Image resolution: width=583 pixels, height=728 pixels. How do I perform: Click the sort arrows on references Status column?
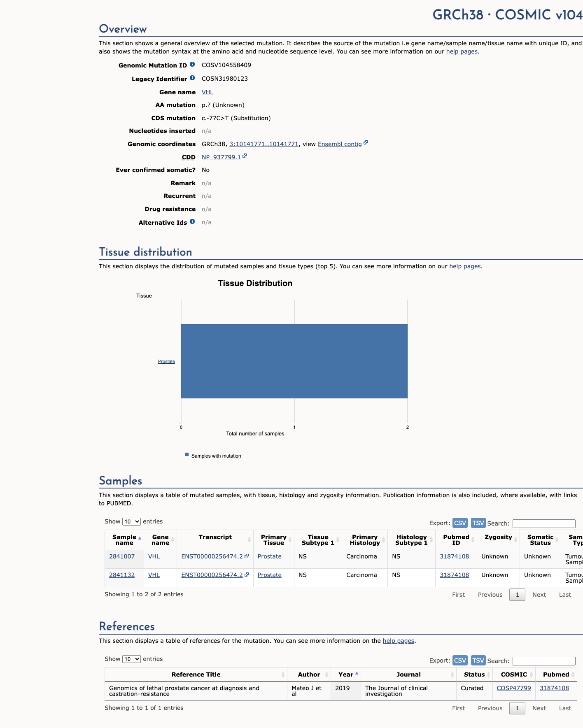coord(488,675)
